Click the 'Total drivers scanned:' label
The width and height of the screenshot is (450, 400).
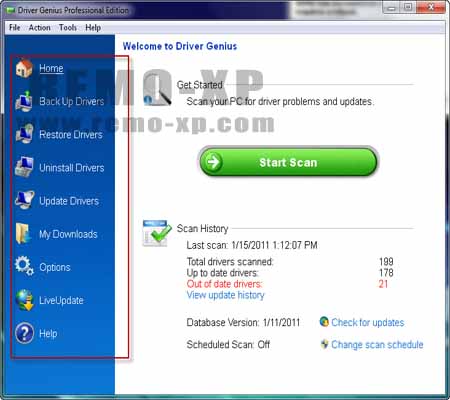[x=230, y=262]
